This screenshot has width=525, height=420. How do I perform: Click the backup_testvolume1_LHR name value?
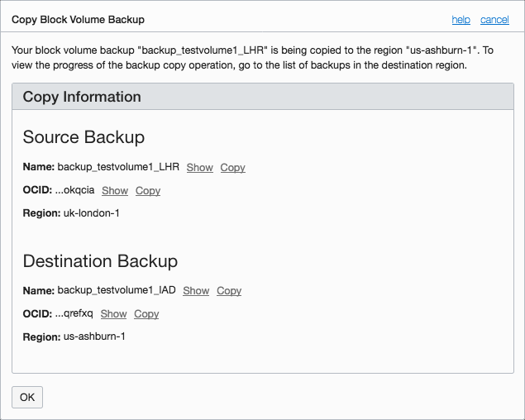tap(118, 167)
